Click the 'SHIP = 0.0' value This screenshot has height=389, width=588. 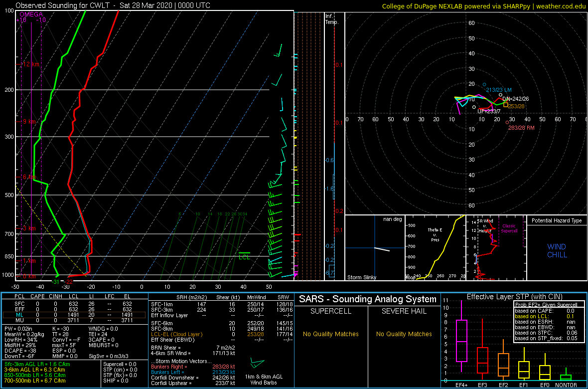[117, 381]
